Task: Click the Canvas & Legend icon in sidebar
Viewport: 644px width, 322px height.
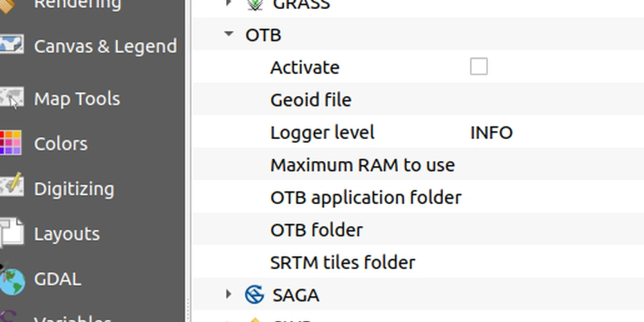Action: pos(12,46)
